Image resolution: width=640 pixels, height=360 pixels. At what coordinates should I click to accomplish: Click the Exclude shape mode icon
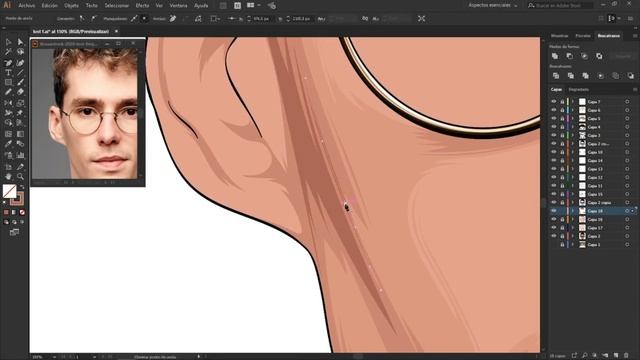599,56
